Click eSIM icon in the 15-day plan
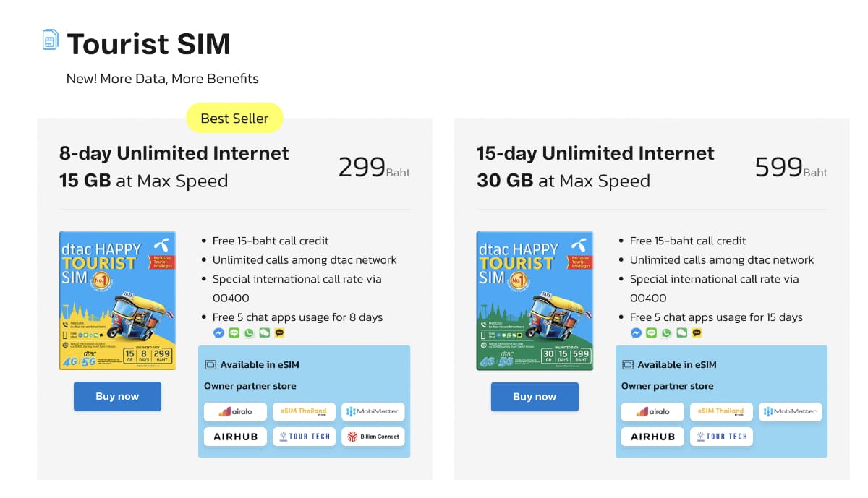Viewport: 868px width, 498px height. pos(628,365)
